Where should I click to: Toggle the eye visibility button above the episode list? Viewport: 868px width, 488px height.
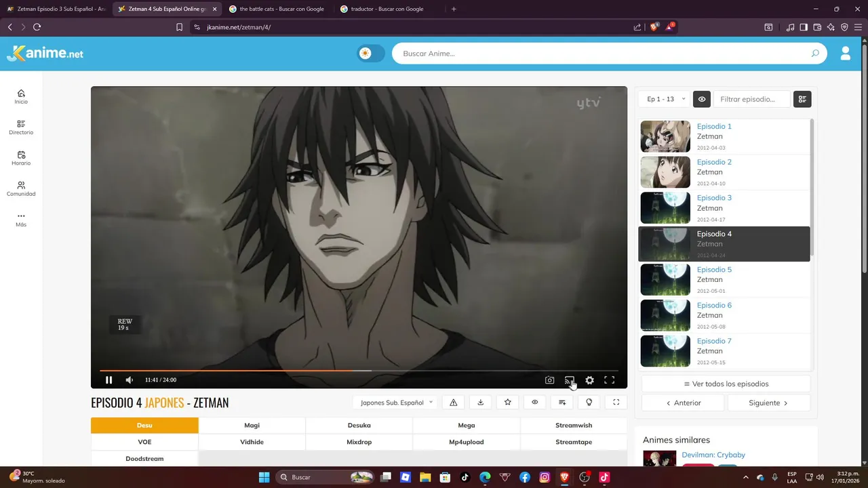coord(702,99)
